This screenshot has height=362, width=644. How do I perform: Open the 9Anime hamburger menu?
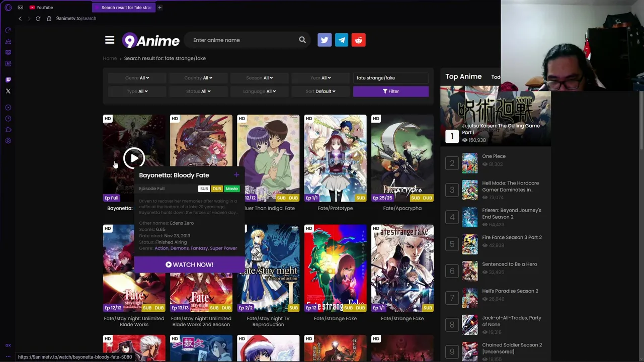(x=110, y=40)
